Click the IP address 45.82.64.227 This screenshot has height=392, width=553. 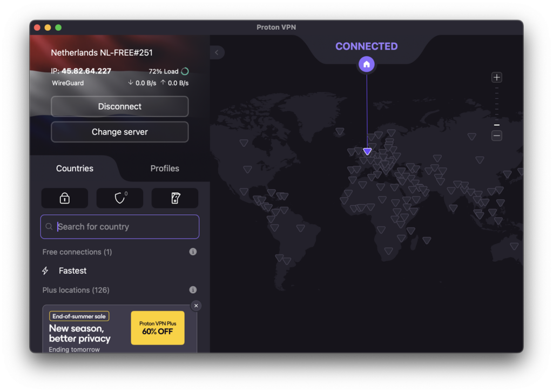[x=86, y=71]
